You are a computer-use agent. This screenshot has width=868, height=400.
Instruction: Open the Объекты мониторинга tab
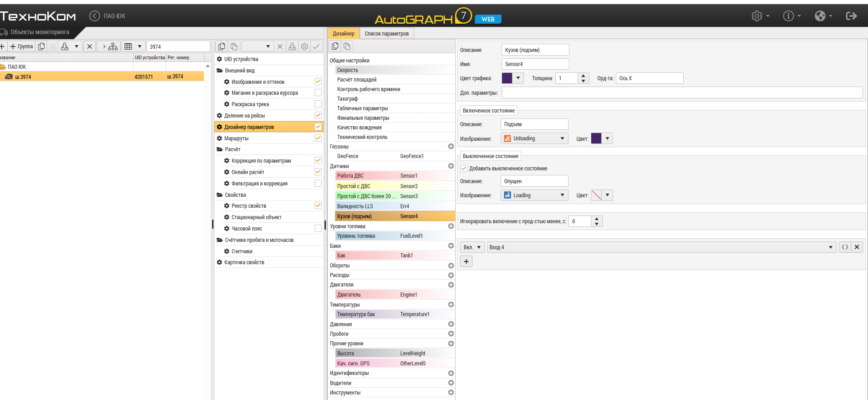tap(40, 32)
